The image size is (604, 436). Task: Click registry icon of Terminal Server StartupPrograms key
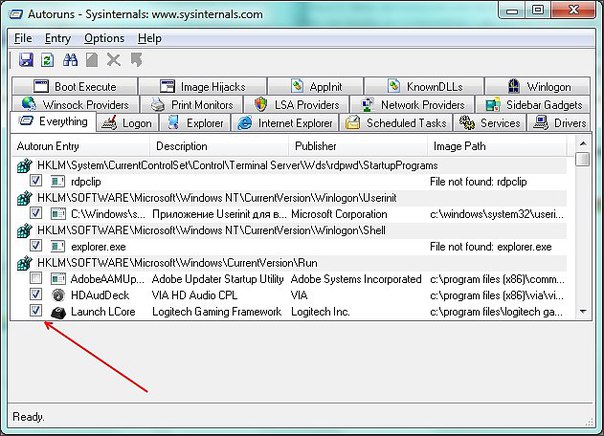pos(24,166)
